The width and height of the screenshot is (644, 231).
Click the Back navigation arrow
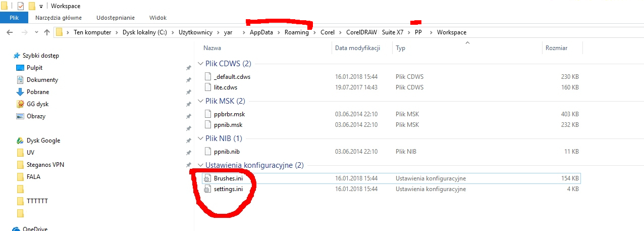11,32
